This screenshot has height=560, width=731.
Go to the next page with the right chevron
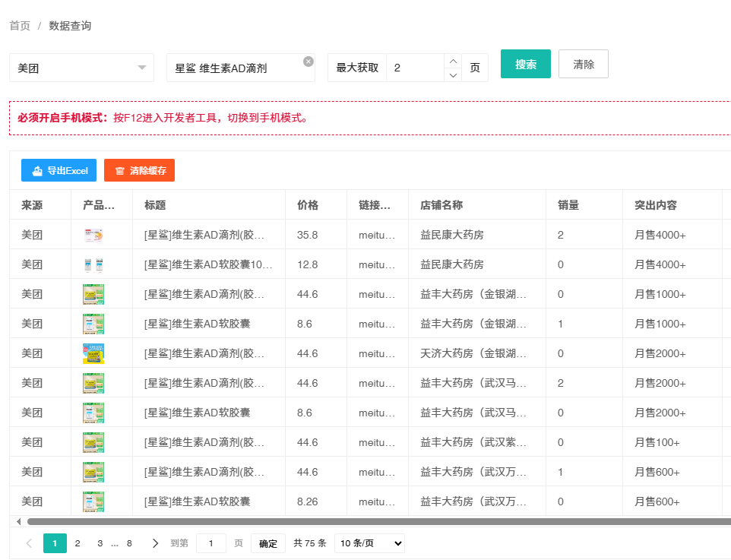tap(156, 543)
